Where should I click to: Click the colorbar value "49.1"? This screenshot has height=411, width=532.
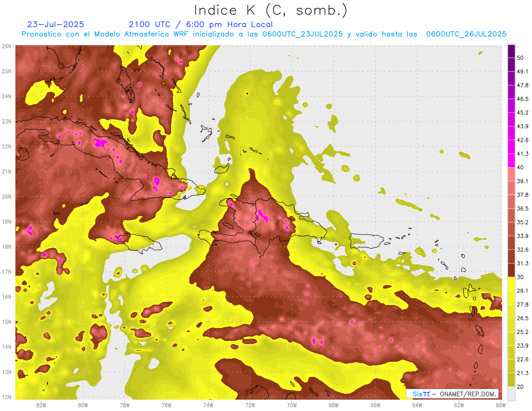tap(523, 71)
